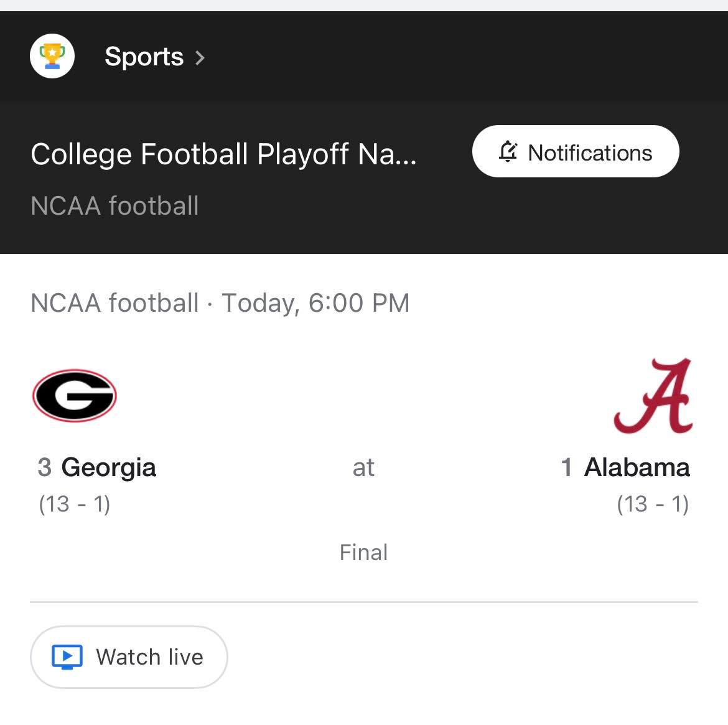Viewport: 728px width, 725px height.
Task: Open the Sports section label
Action: click(144, 57)
